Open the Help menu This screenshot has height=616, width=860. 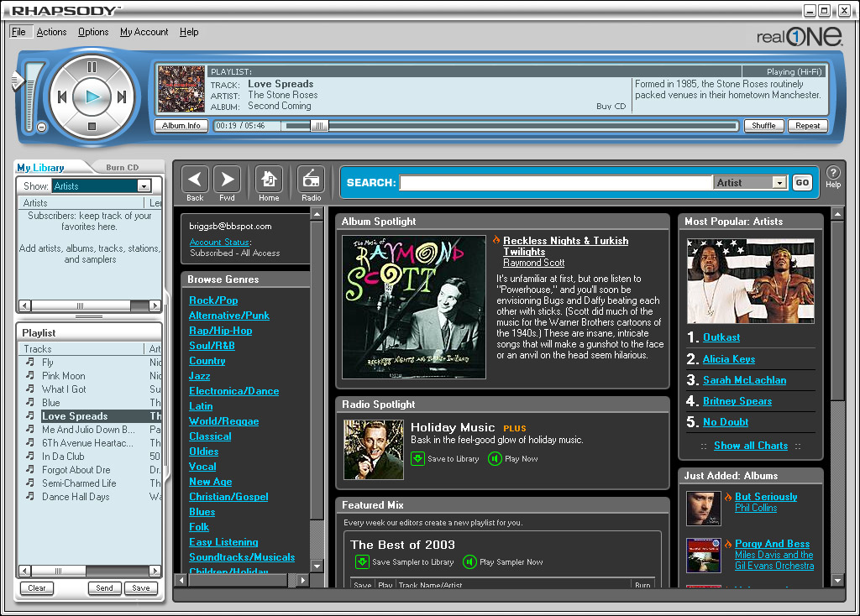(x=189, y=32)
